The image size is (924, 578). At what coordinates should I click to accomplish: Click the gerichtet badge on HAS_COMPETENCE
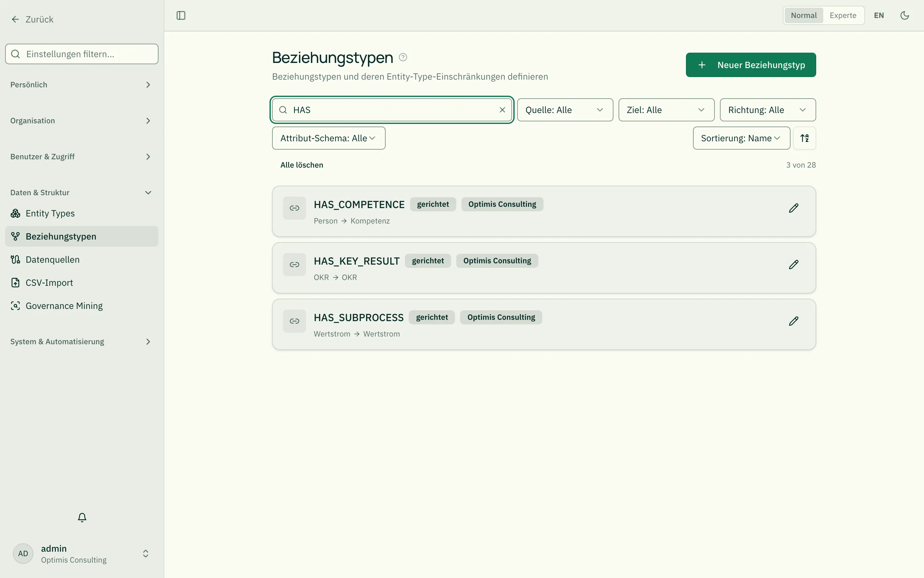(432, 204)
